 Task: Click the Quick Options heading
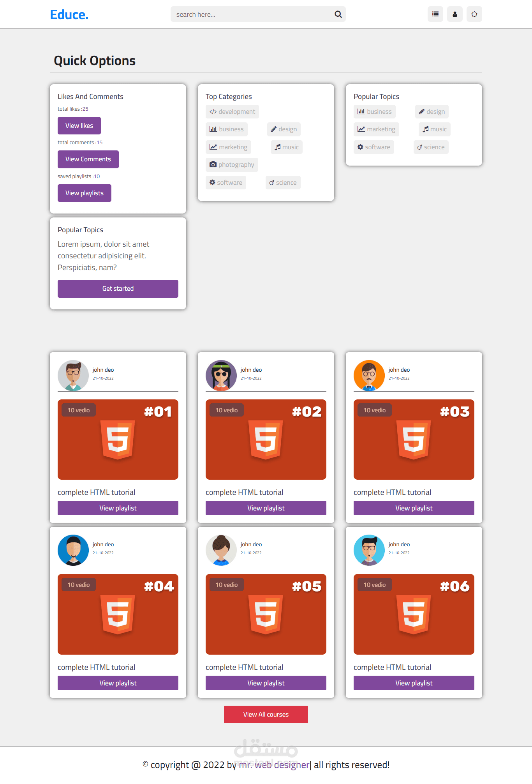point(95,60)
